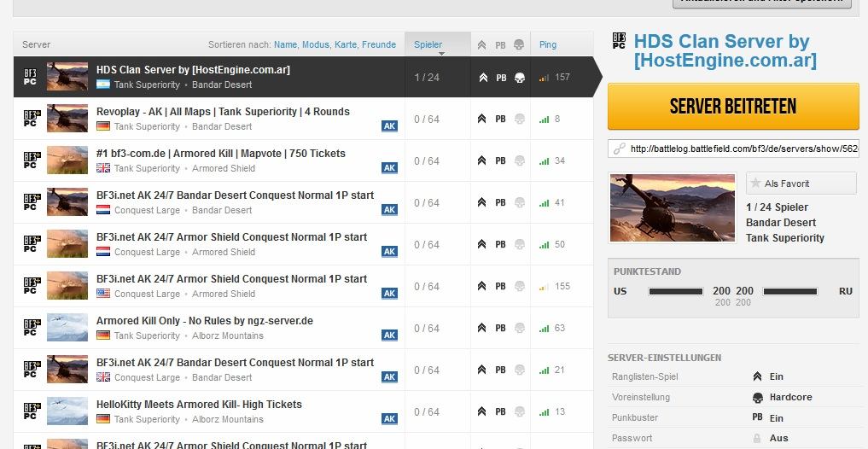Select Armored Kill Only ngz-server.de server
Viewport: 868px width, 449px height.
[303, 328]
